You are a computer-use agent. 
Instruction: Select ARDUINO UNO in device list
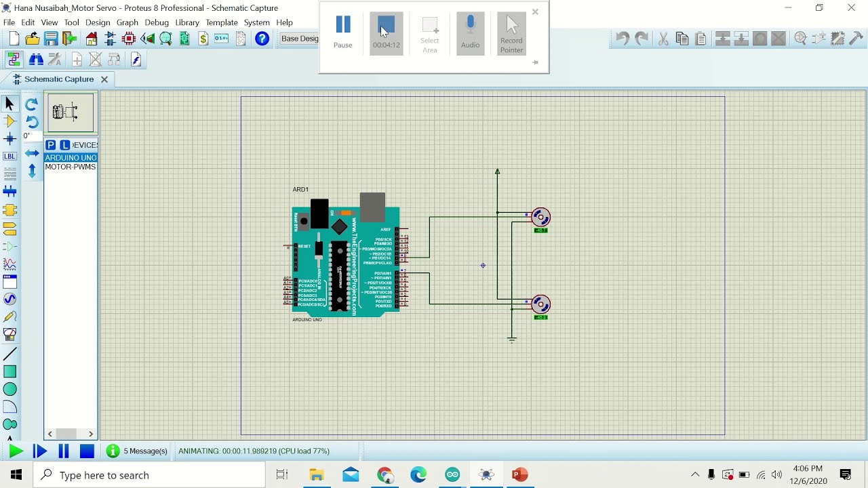[x=71, y=157]
